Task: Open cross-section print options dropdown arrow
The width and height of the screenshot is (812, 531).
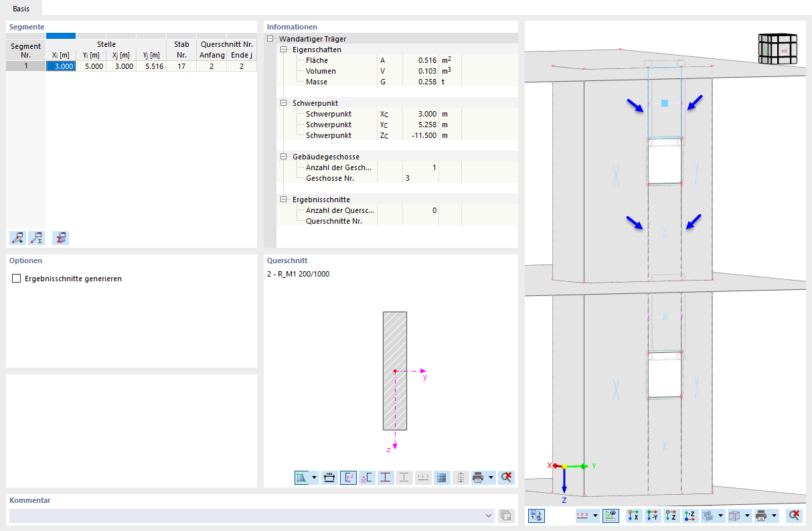Action: [x=491, y=477]
